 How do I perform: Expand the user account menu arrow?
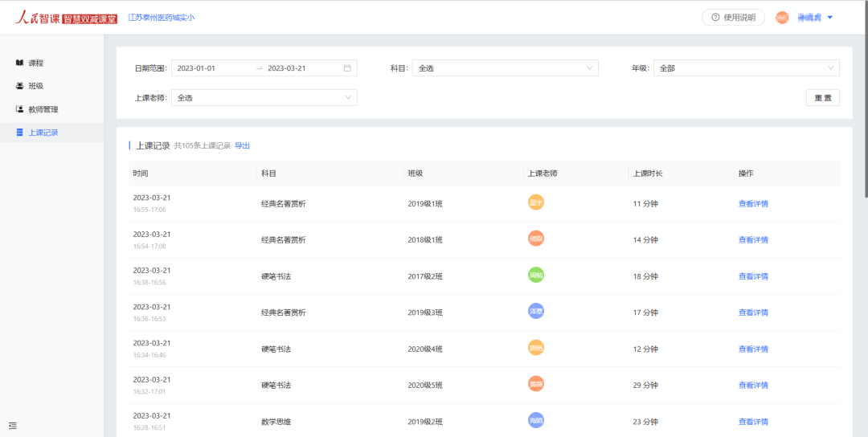tap(829, 18)
